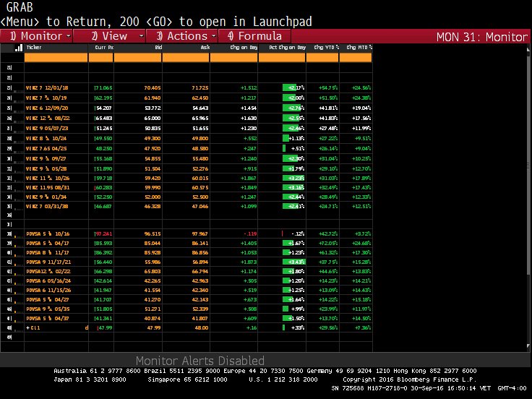Select the +CL1 ticker row

coord(33,327)
